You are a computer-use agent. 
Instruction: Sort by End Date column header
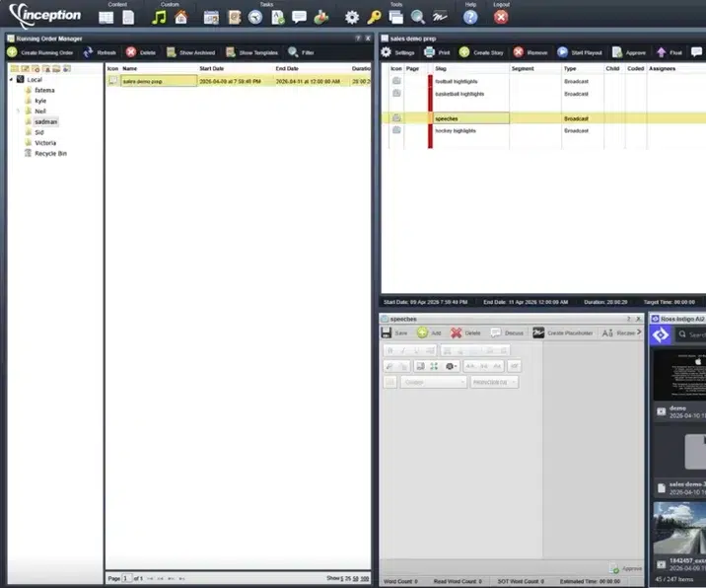(x=287, y=68)
